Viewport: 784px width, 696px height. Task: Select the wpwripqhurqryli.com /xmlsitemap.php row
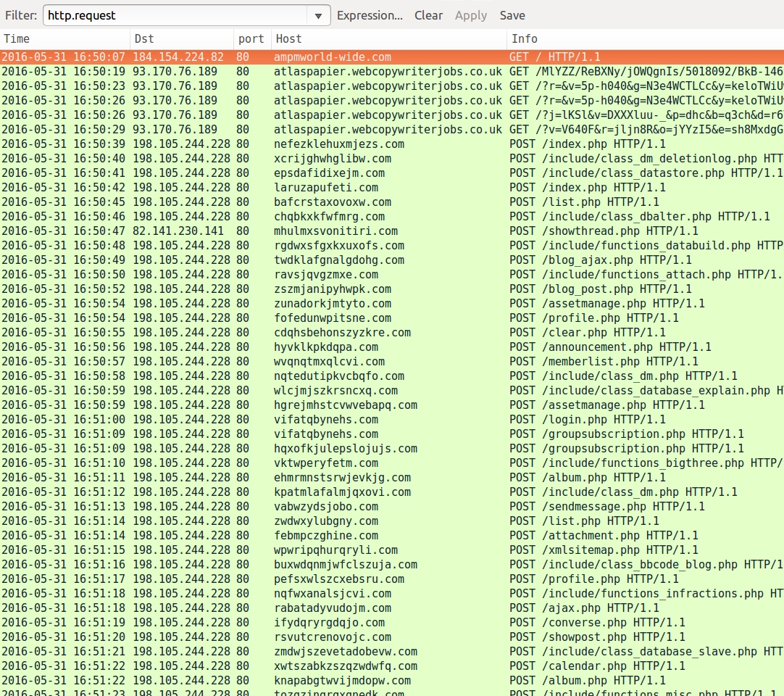click(335, 550)
